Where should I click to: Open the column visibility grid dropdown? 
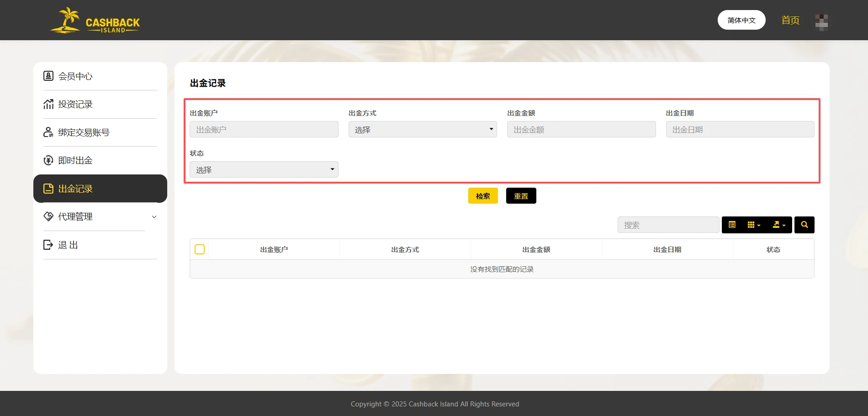click(x=754, y=225)
